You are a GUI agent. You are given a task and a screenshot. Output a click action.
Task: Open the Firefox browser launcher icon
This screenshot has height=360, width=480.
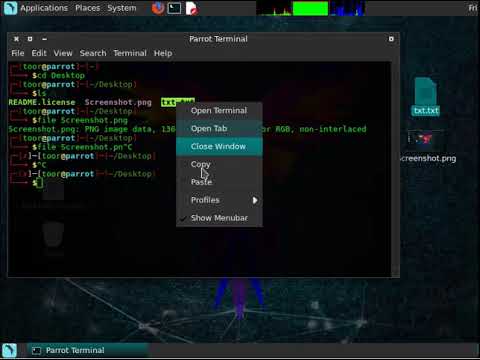(158, 8)
